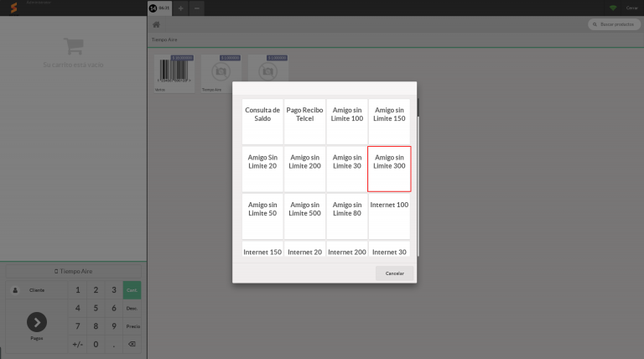Click the Pagos arrow circle icon
Viewport: 644px width, 359px height.
(37, 322)
